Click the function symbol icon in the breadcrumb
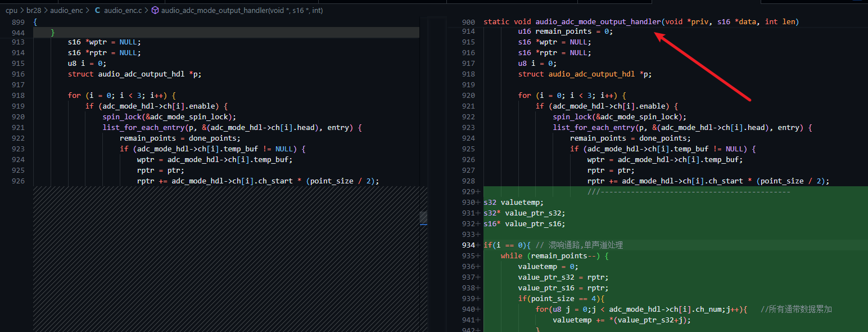Screen dimensions: 868x332 pos(155,11)
